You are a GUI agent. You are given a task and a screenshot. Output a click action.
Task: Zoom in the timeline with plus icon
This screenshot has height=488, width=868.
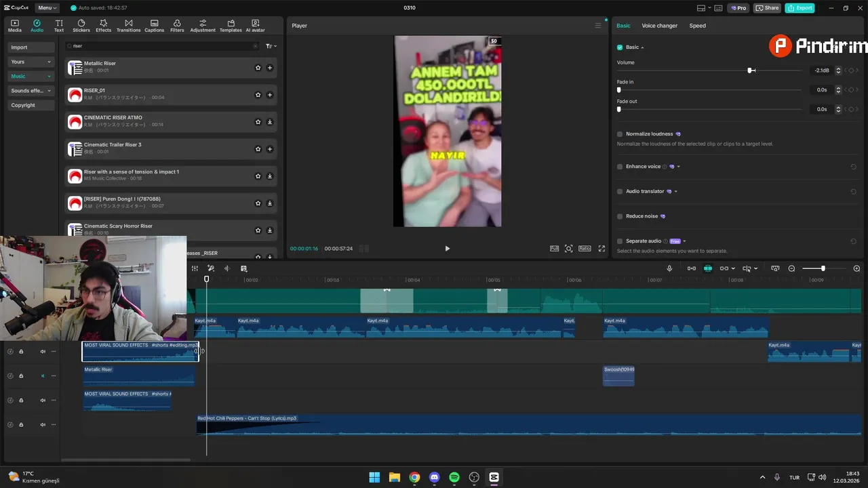coord(856,268)
